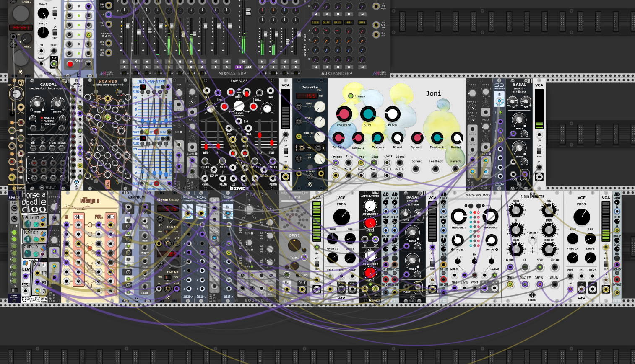
Task: Click the Joni Trig input jack
Action: (x=349, y=163)
